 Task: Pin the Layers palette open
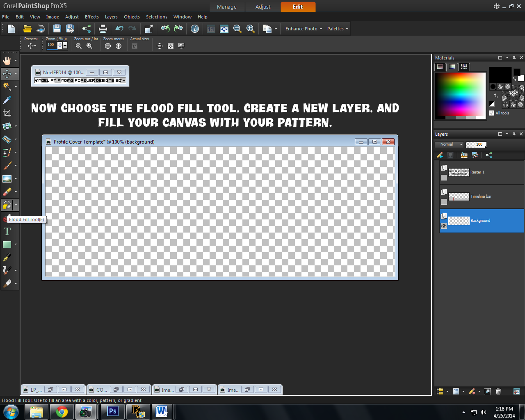pyautogui.click(x=514, y=134)
